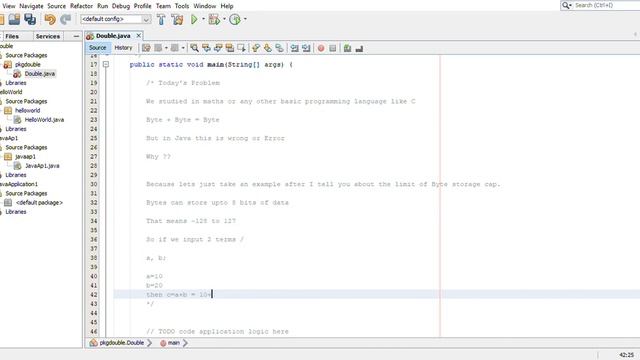Select the javaap1 package node
640x360 pixels.
[x=25, y=157]
